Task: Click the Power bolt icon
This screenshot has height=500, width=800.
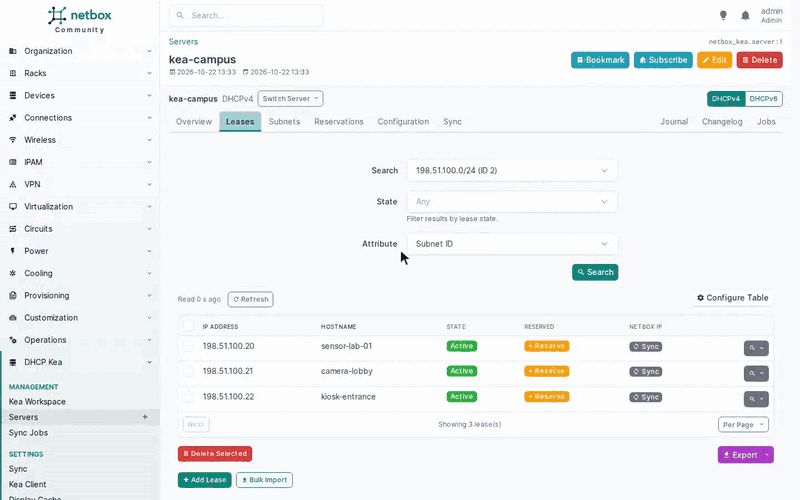Action: (x=13, y=251)
